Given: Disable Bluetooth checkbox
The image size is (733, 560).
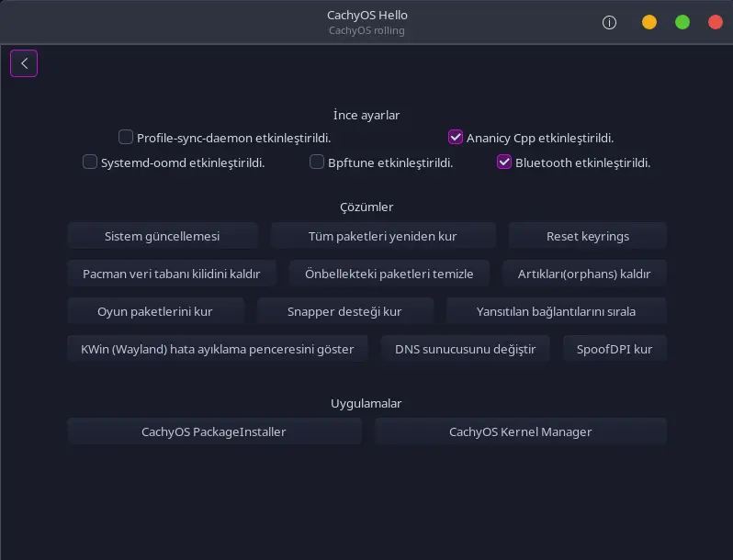Looking at the screenshot, I should coord(504,162).
